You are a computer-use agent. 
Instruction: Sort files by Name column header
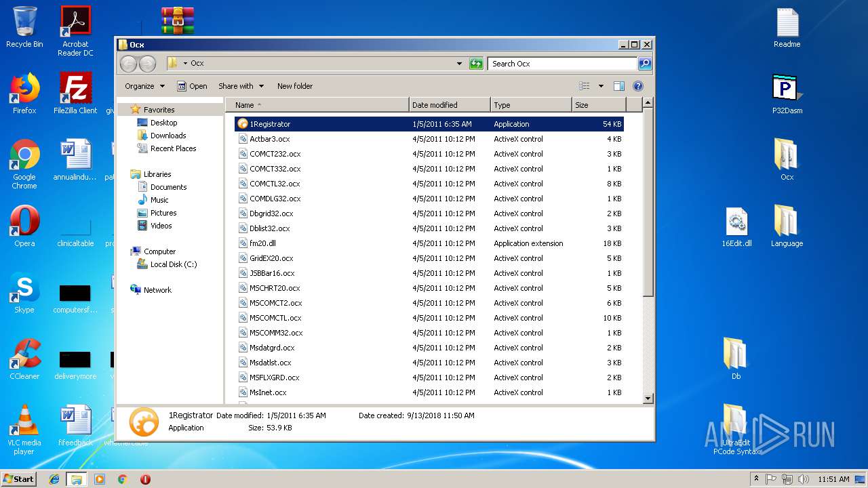[317, 105]
